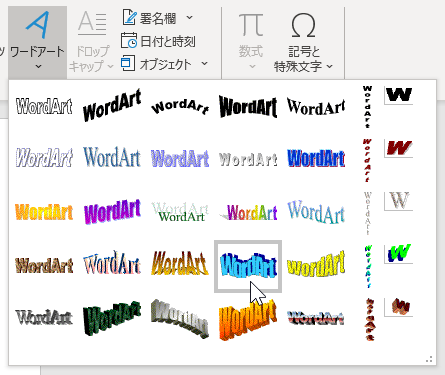Grab the gallery resize grip corner

[429, 359]
